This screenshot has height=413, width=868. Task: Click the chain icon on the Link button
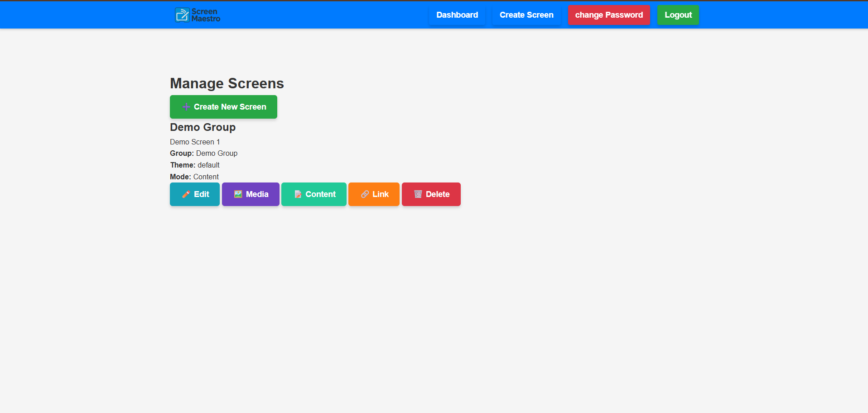click(x=365, y=194)
